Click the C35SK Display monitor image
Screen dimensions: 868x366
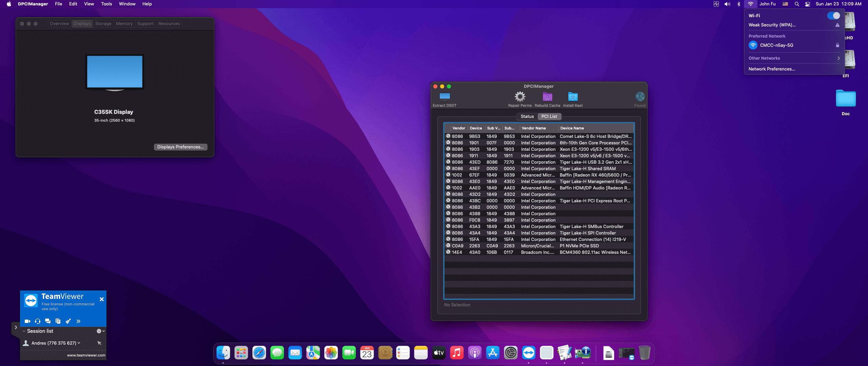115,73
